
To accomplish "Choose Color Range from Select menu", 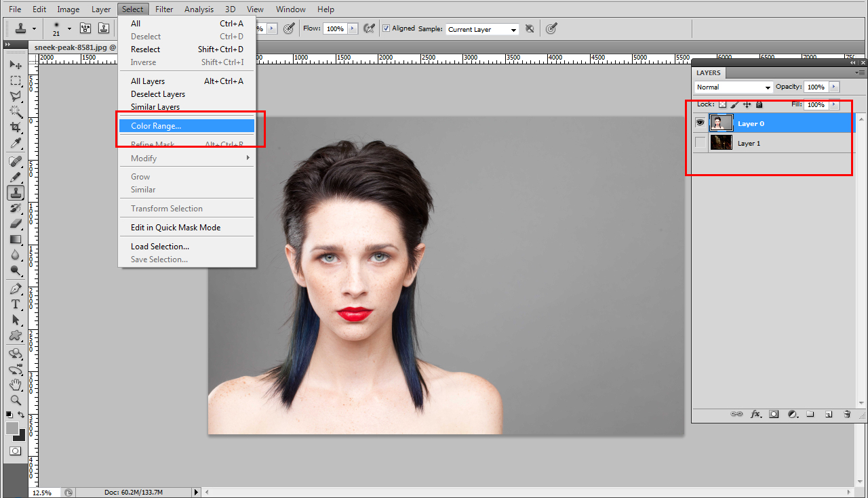I will point(186,126).
